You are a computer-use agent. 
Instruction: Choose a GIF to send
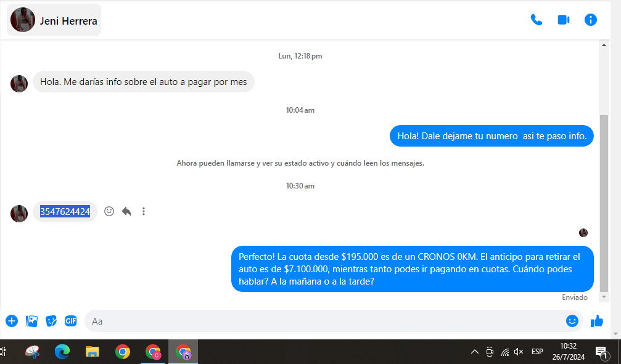[70, 321]
